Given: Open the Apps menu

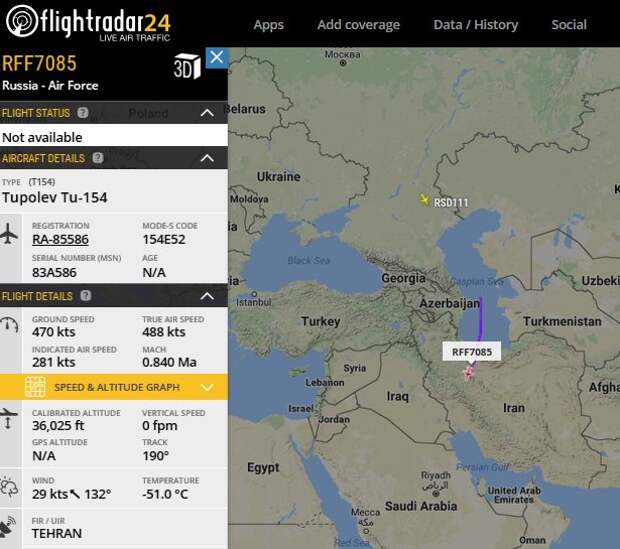Looking at the screenshot, I should (268, 24).
